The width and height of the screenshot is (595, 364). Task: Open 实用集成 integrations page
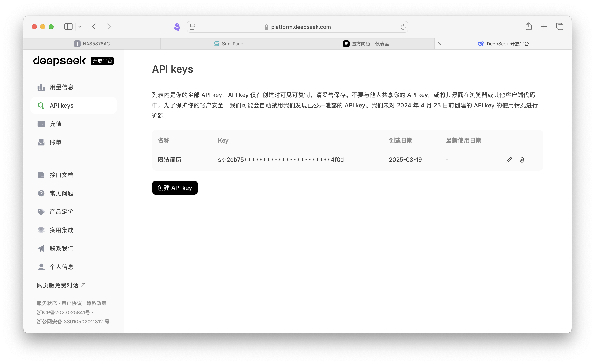click(73, 230)
